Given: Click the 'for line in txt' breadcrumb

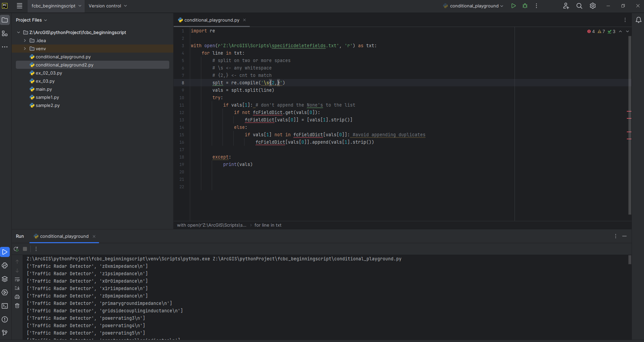Looking at the screenshot, I should coord(268,225).
